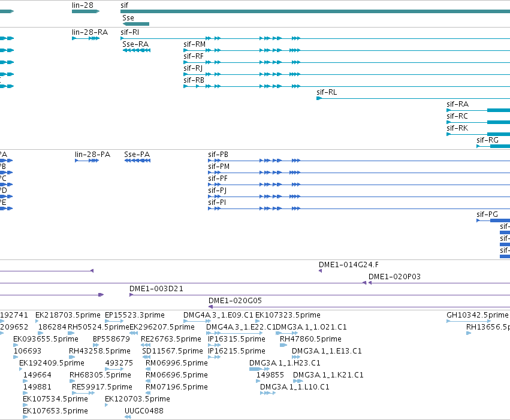
Task: Select the 149855 EST label
Action: tap(270, 376)
